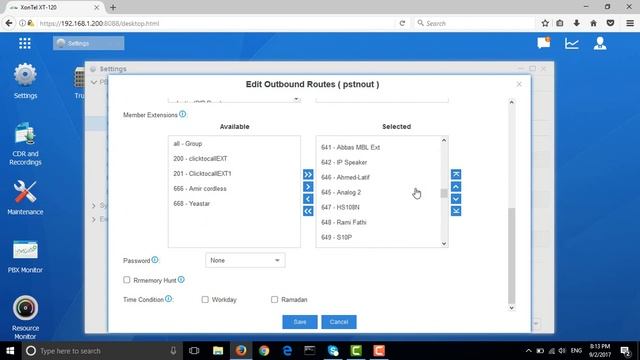Select '201 - ClicktocallEXT1' extension

tap(234, 173)
